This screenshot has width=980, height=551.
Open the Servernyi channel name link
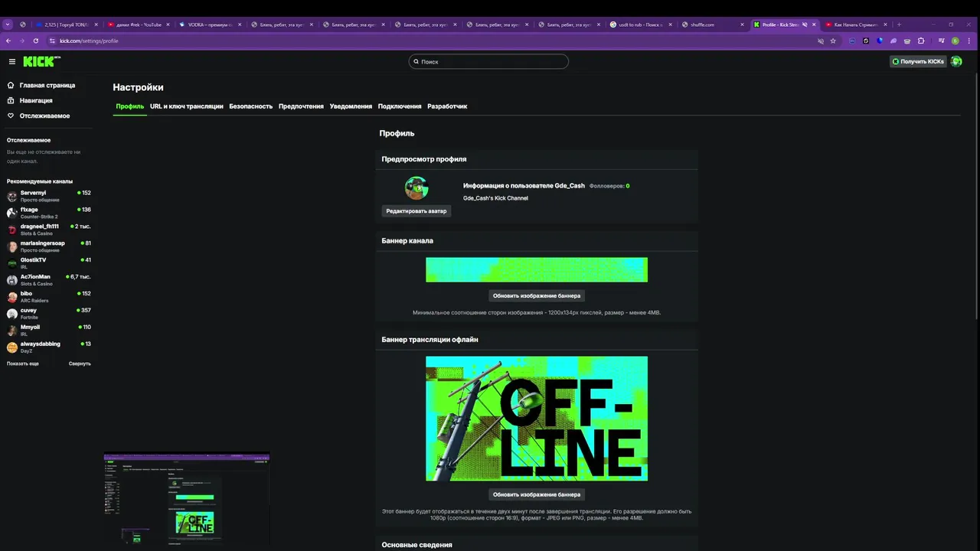pyautogui.click(x=33, y=193)
